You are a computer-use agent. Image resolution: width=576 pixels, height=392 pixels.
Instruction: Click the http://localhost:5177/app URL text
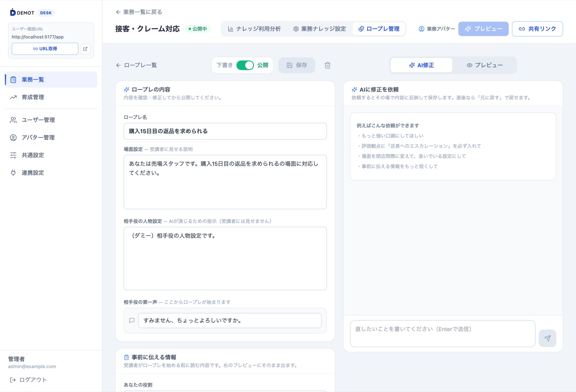coord(38,37)
